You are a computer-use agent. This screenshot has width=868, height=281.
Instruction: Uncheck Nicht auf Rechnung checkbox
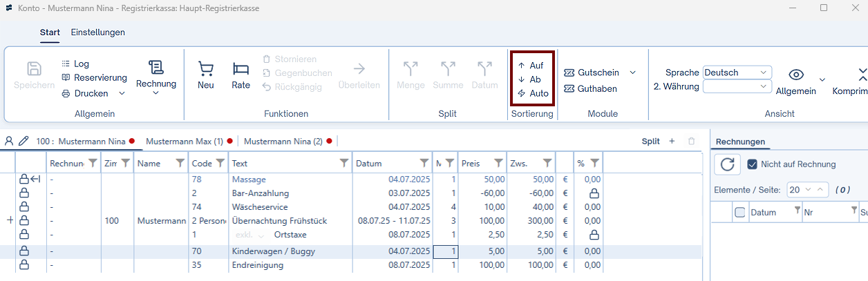[753, 164]
